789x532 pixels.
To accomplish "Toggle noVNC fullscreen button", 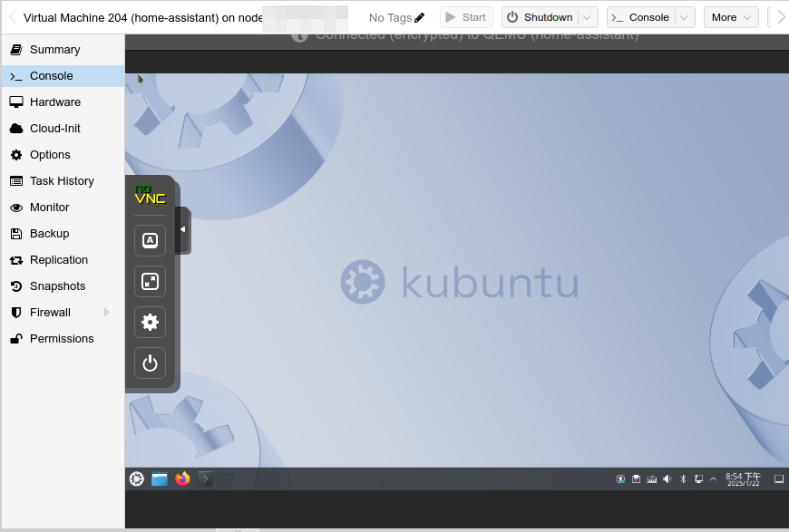I will tap(150, 281).
